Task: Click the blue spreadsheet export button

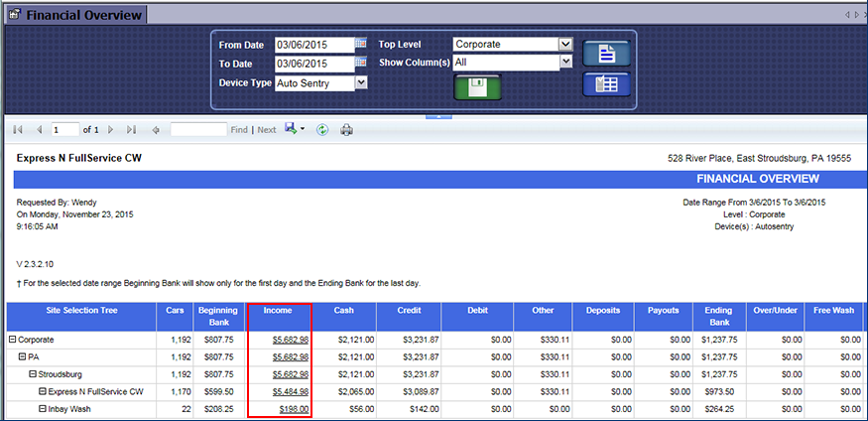Action: [606, 84]
